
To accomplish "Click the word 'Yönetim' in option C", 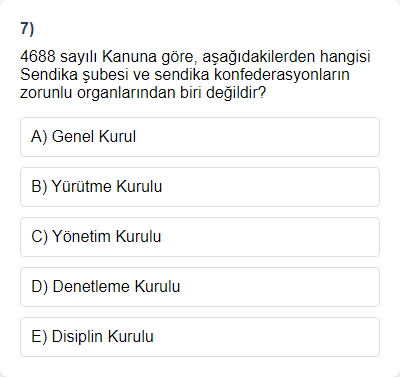I will (82, 236).
